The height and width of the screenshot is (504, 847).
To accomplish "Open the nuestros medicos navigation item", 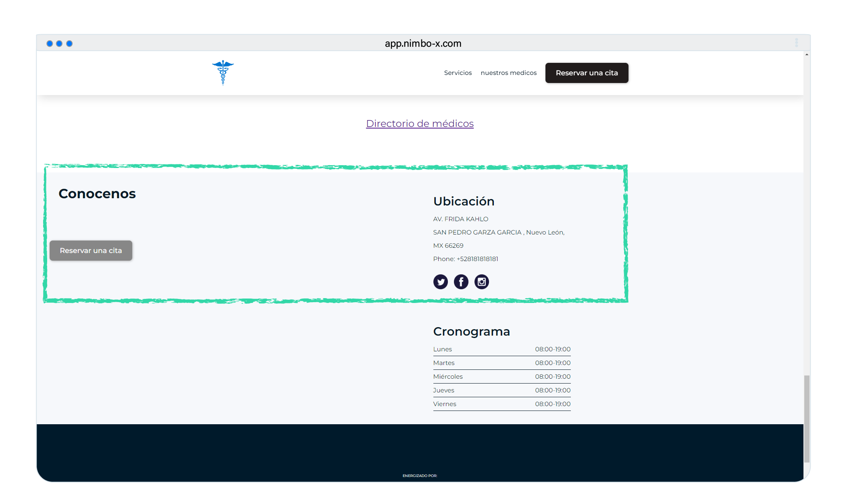I will point(508,73).
